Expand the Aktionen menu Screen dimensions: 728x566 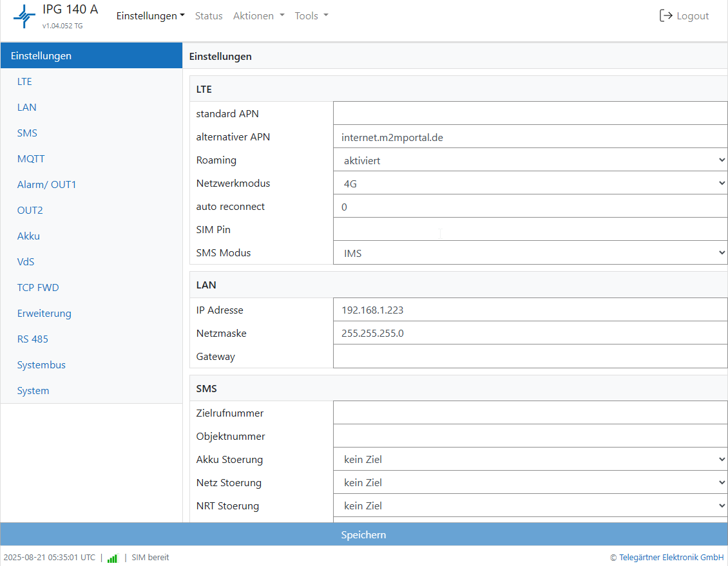258,16
